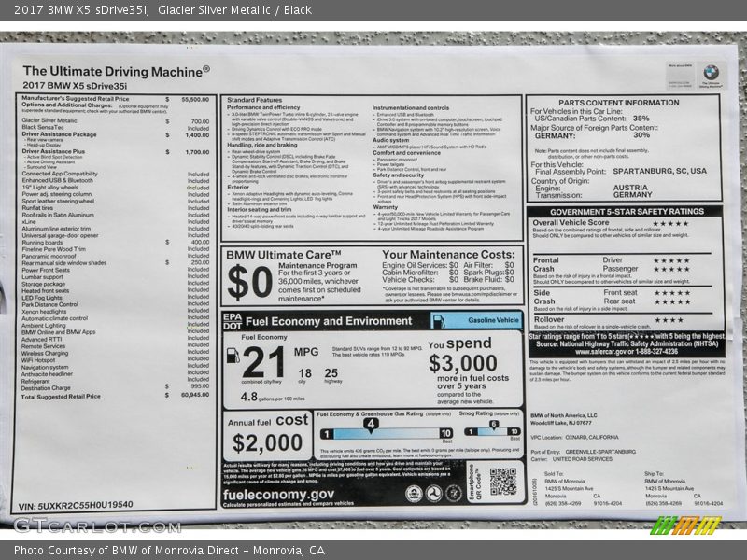Click the Rear manual side window shades 250.00 price
747x560 pixels.
[200, 263]
